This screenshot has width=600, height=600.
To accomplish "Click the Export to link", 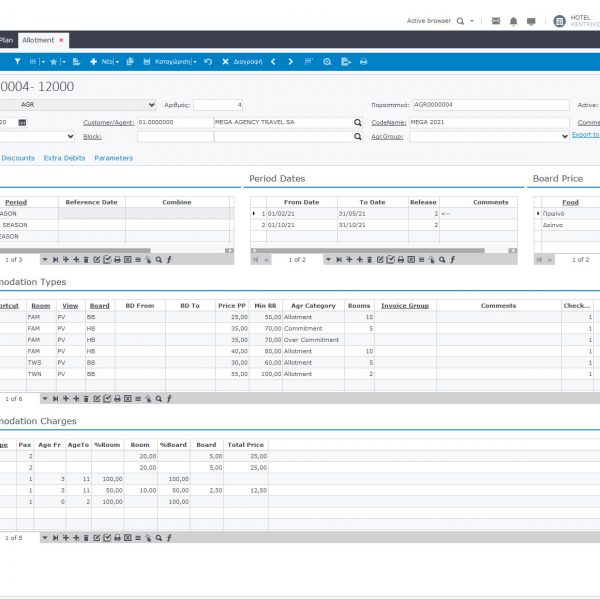I will click(585, 135).
